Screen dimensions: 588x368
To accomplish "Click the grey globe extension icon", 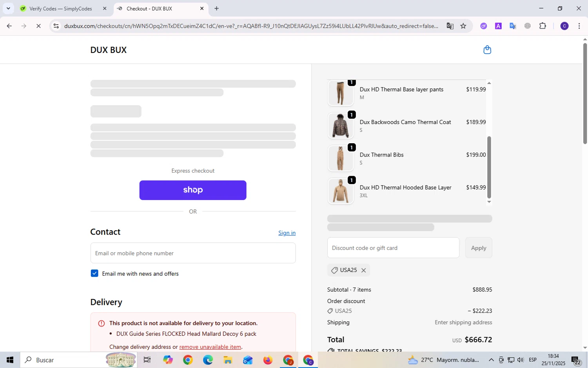I will pos(528,26).
